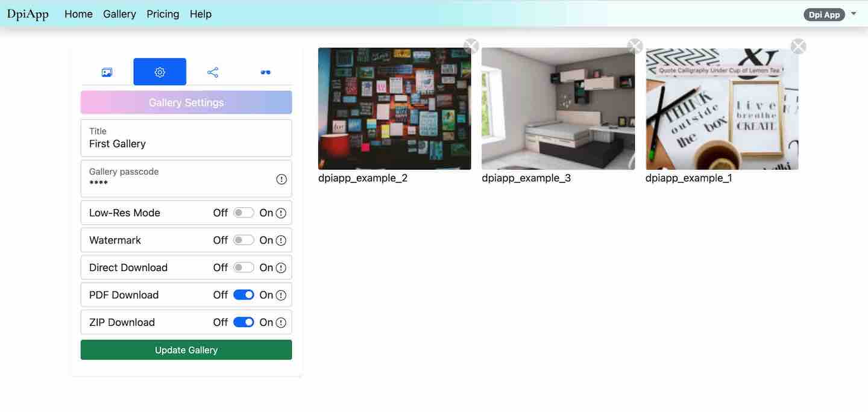Click the Update Gallery button

186,350
